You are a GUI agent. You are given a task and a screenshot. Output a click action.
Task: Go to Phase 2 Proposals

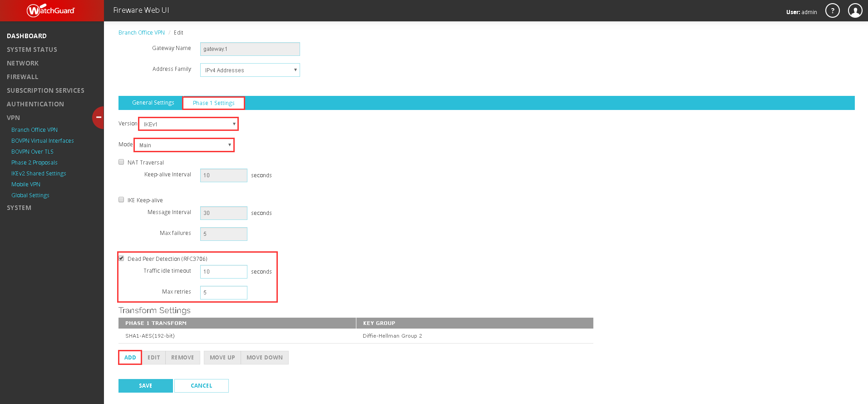[x=35, y=163]
